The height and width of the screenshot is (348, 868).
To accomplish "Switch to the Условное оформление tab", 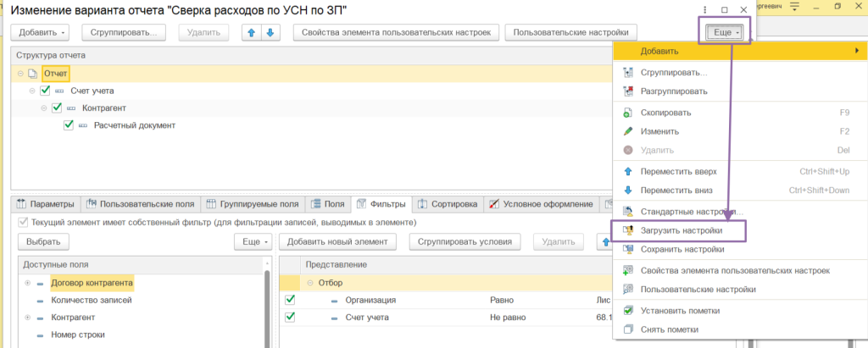I will coord(542,204).
